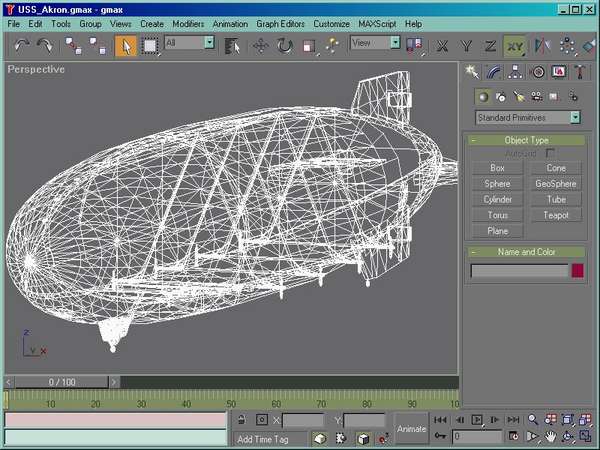Viewport: 600px width, 450px height.
Task: Toggle the Animate button on
Action: point(411,428)
